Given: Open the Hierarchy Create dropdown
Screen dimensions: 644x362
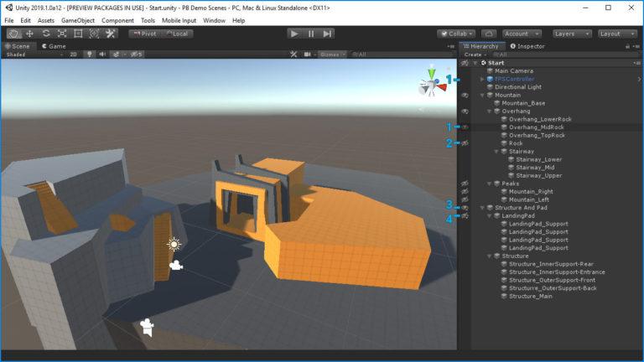Looking at the screenshot, I should click(475, 54).
